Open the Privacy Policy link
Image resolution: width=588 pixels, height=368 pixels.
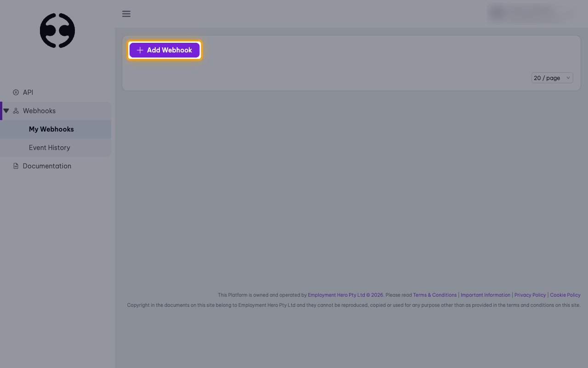coord(530,295)
